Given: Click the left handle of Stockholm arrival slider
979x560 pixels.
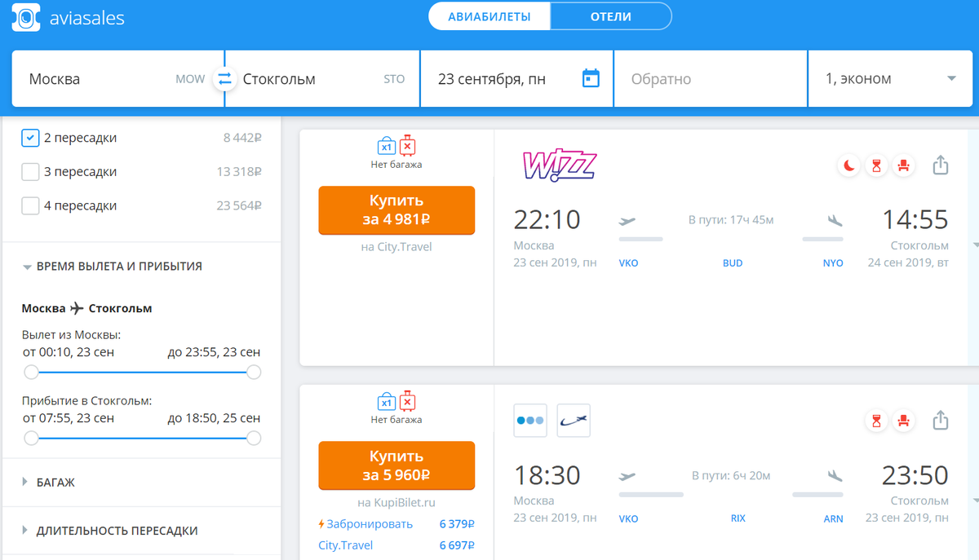Looking at the screenshot, I should click(31, 439).
